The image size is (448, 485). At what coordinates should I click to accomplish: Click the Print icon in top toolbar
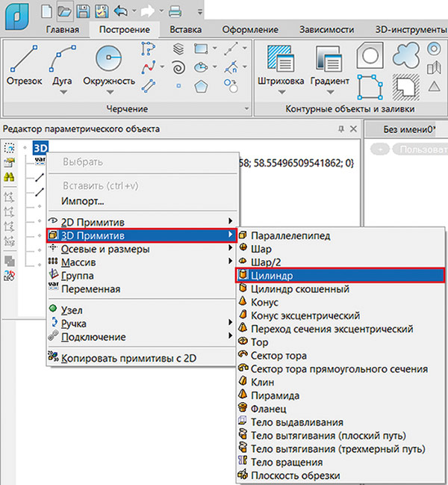pyautogui.click(x=175, y=10)
